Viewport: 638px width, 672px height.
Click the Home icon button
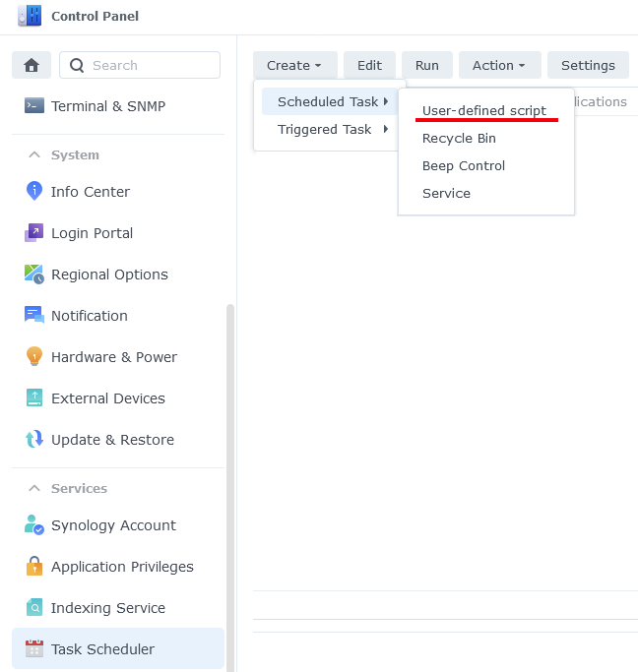32,66
